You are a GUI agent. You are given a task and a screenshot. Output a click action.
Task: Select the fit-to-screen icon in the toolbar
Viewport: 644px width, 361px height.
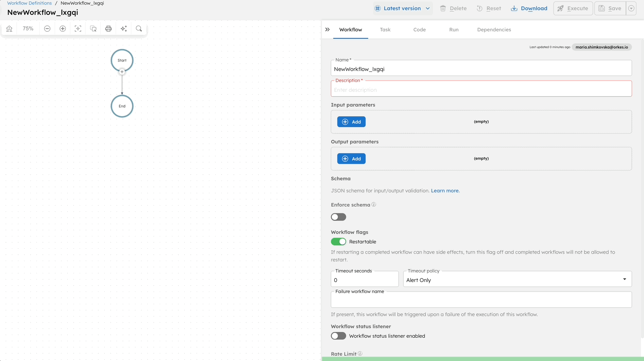[78, 28]
